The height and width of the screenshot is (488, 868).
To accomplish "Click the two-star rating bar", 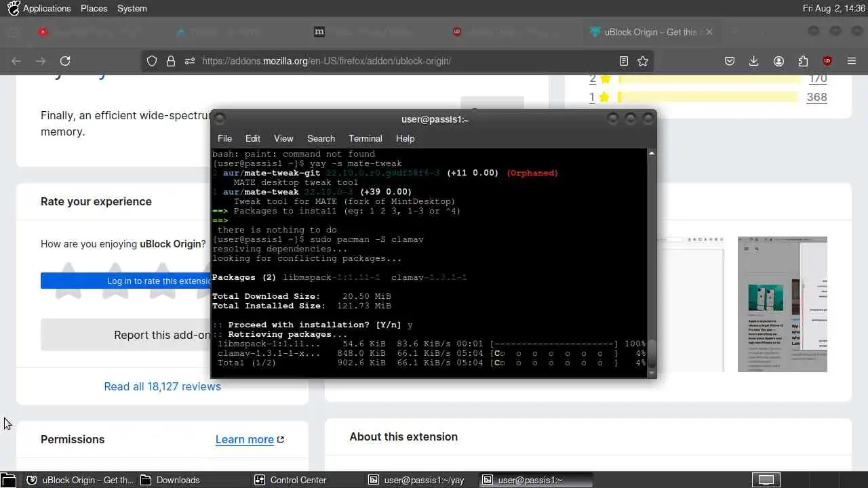I will [709, 79].
